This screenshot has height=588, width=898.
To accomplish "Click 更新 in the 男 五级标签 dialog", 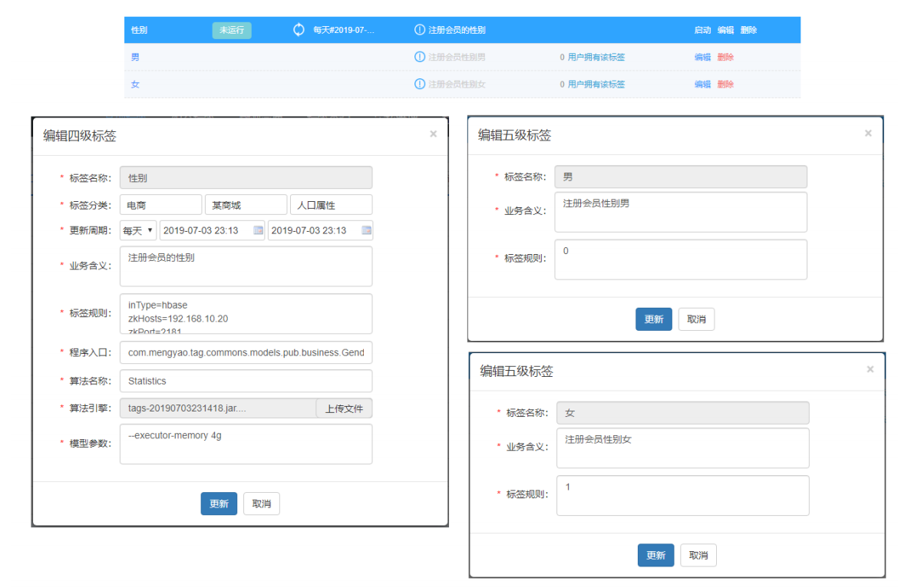I will pyautogui.click(x=654, y=319).
